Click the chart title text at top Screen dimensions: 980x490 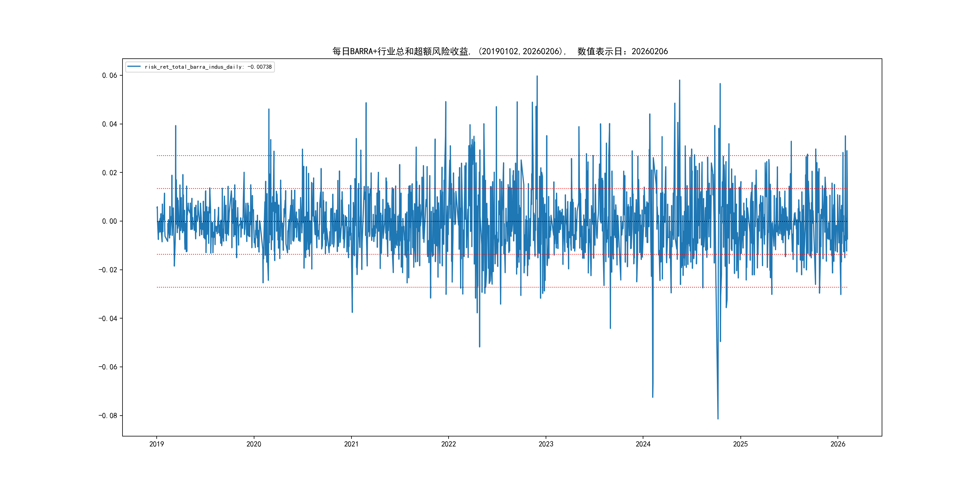500,51
